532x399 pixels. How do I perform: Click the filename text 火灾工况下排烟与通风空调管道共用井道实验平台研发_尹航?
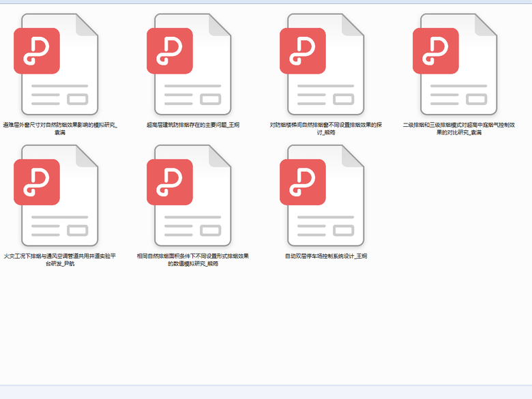pos(60,259)
